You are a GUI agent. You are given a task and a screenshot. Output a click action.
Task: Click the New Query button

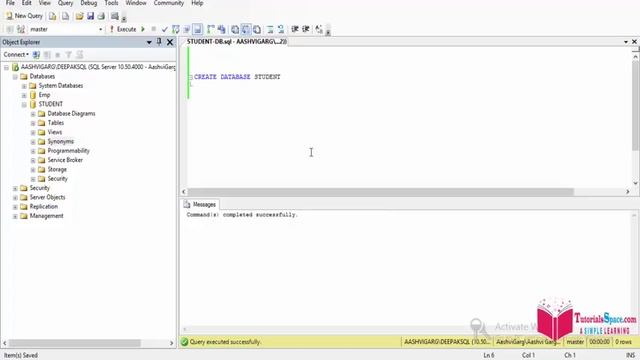[x=24, y=16]
